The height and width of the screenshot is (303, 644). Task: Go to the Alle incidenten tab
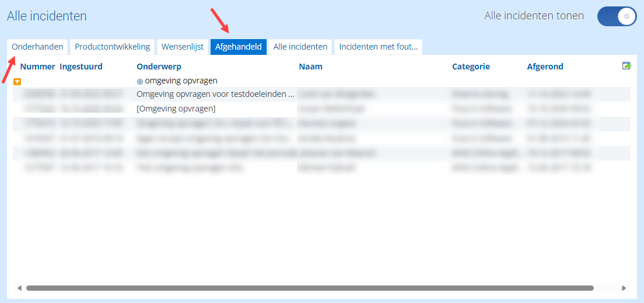coord(300,47)
